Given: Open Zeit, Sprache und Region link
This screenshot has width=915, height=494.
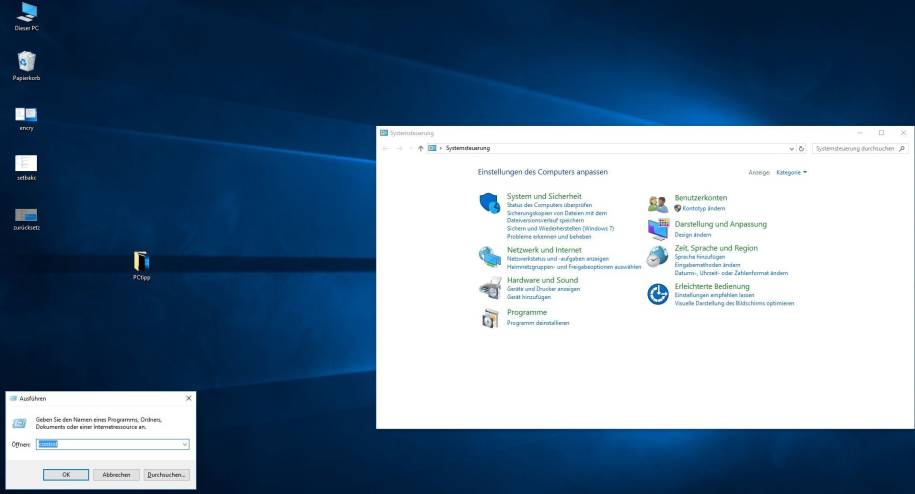Looking at the screenshot, I should 716,248.
